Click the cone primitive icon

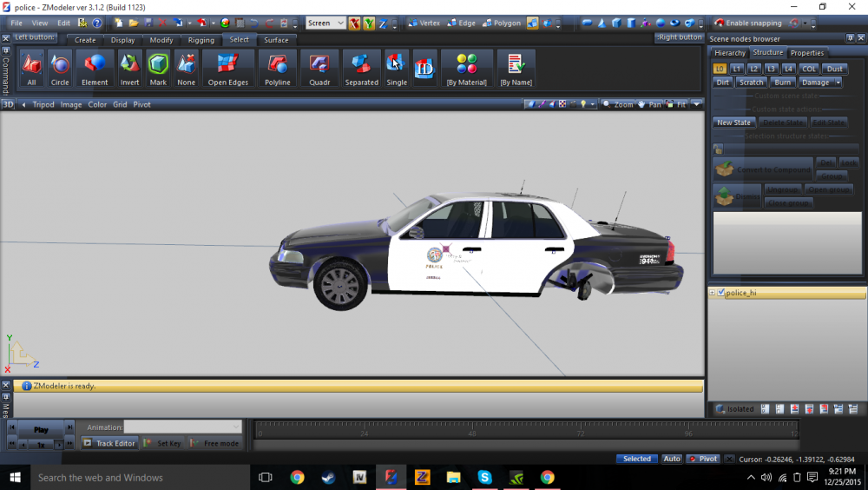click(x=602, y=23)
